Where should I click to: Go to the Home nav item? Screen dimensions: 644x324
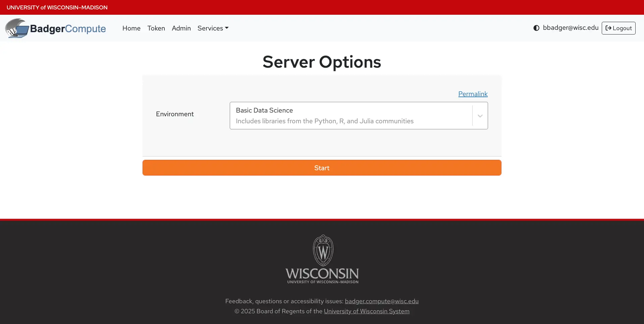coord(131,28)
